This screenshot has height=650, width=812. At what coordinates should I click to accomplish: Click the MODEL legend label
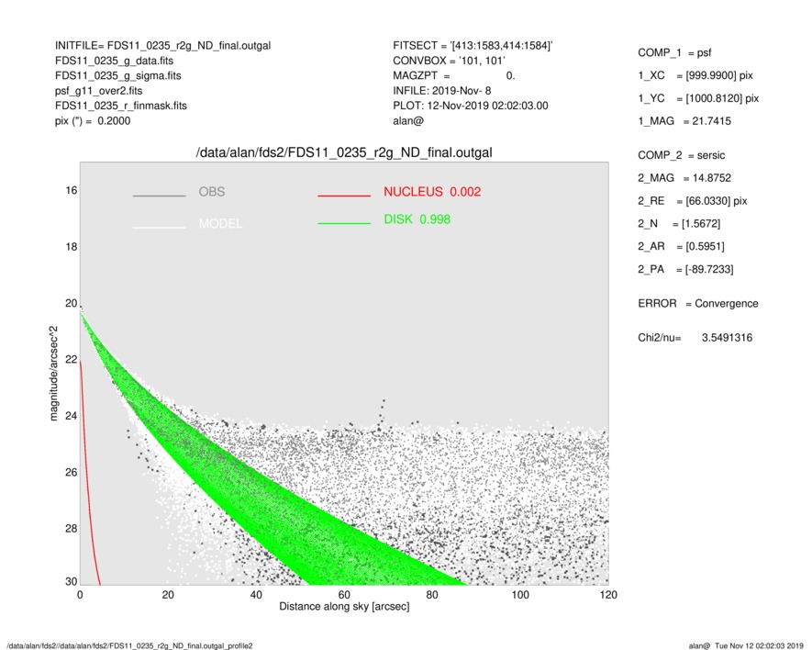point(220,224)
